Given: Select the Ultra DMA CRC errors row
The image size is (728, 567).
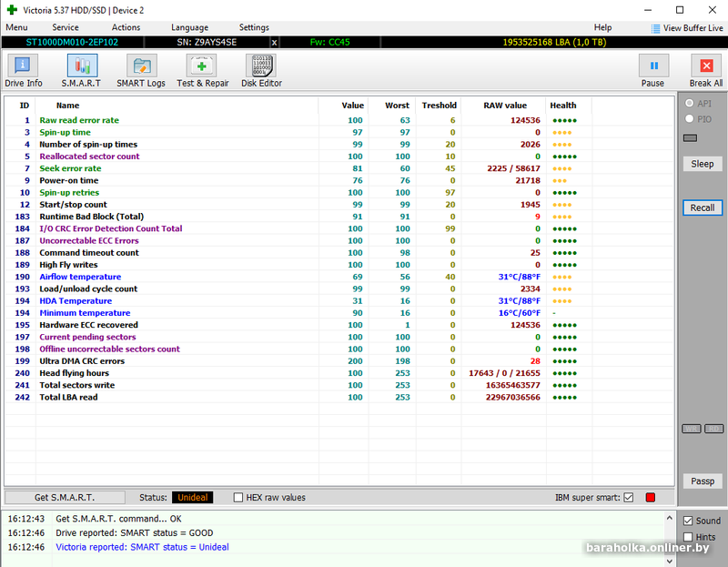Looking at the screenshot, I should click(339, 361).
